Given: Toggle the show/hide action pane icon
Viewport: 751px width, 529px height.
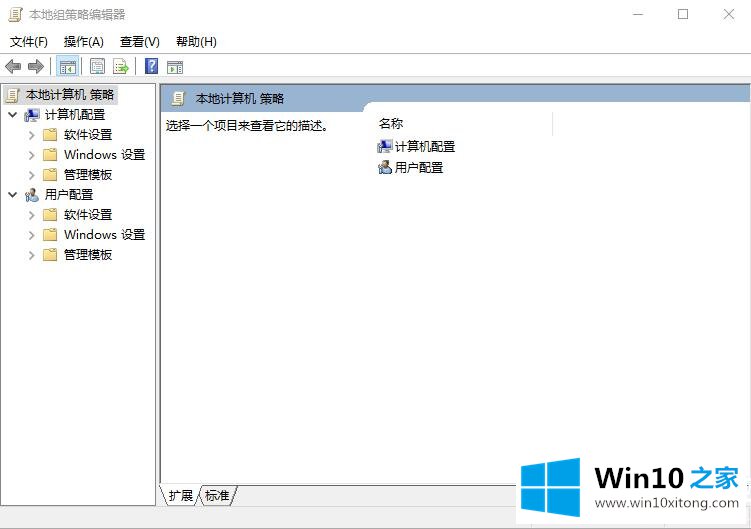Looking at the screenshot, I should 175,67.
